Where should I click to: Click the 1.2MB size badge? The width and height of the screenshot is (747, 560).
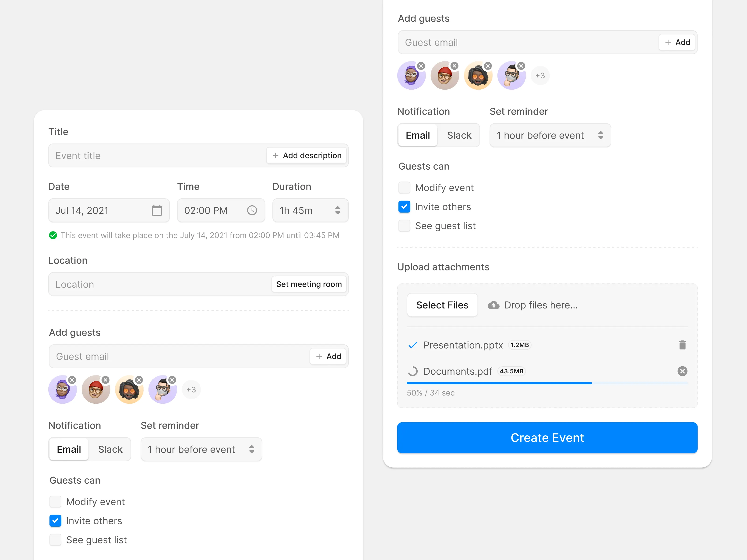pos(519,345)
